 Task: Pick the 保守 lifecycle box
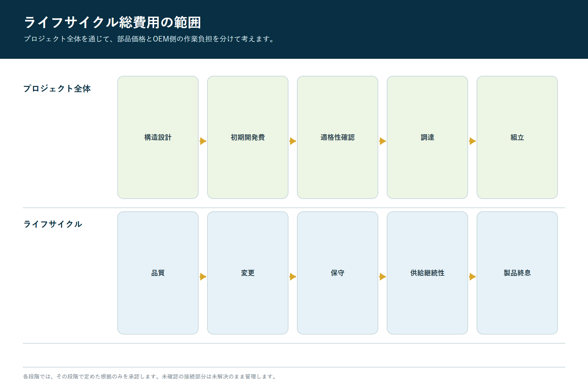(337, 273)
